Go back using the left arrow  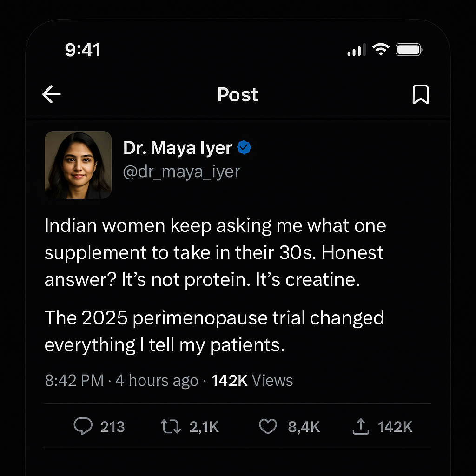pyautogui.click(x=51, y=94)
